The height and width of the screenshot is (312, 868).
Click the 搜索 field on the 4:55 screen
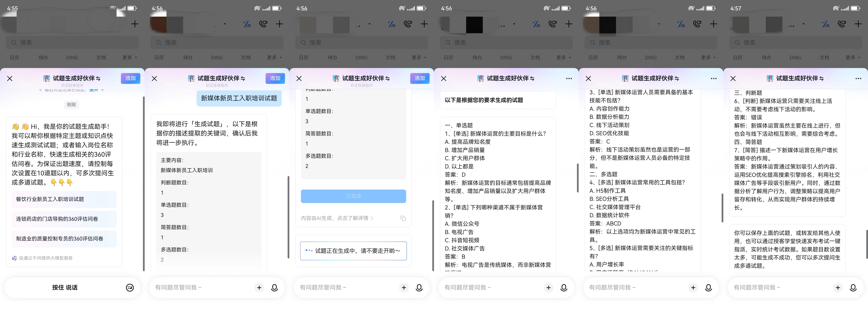click(x=72, y=43)
